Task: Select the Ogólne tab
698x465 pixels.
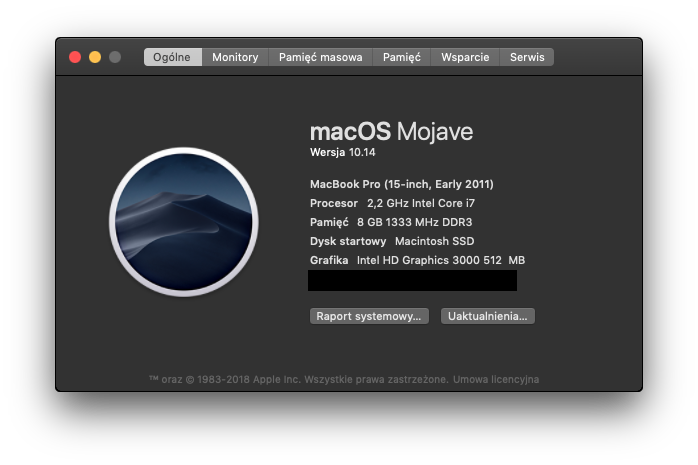Action: pos(172,57)
